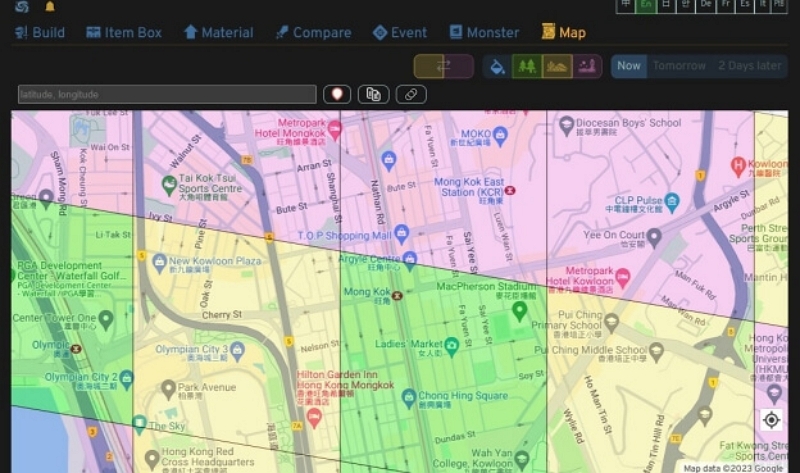The height and width of the screenshot is (473, 800).
Task: Toggle the yellow desert habitat filter
Action: [x=557, y=66]
